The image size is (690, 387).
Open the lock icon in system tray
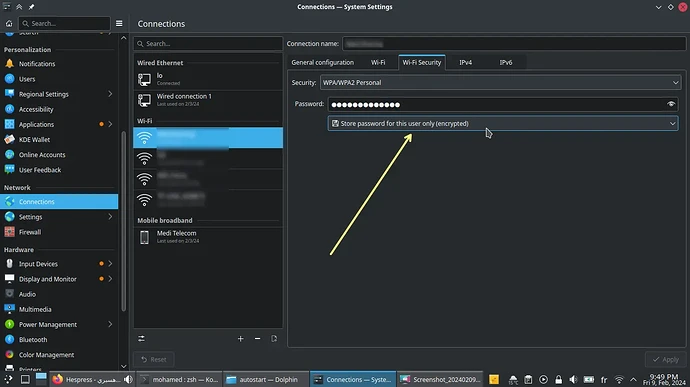558,380
